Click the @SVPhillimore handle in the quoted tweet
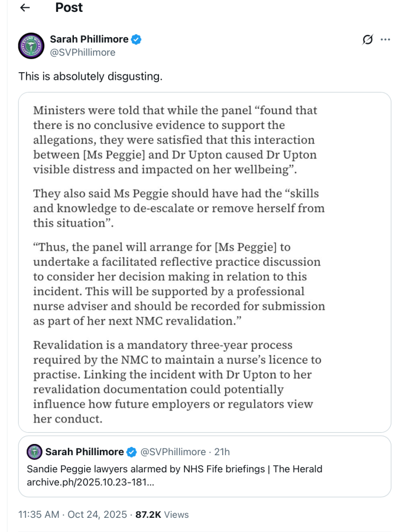Screen dimensions: 399x532 click(x=173, y=452)
